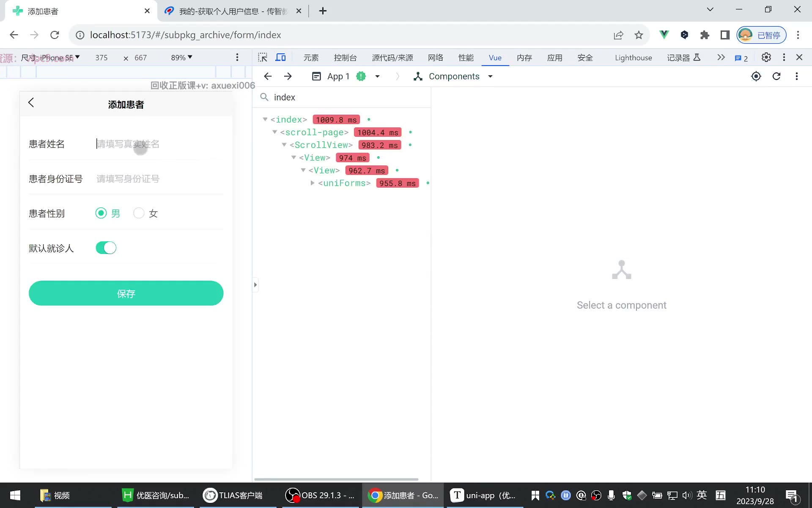Click the inspect element picker icon
The height and width of the screenshot is (508, 812).
click(x=263, y=57)
